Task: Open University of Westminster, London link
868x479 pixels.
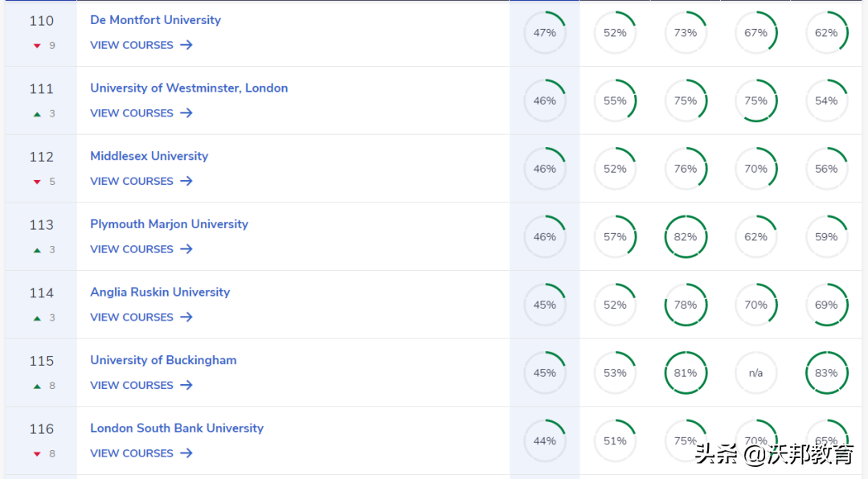Action: pyautogui.click(x=189, y=88)
